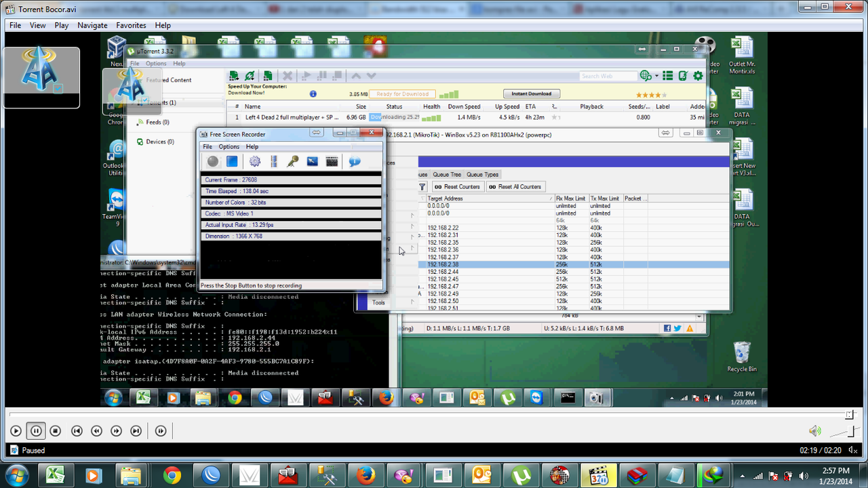Click the system volume icon in bottom tray
Image resolution: width=868 pixels, height=488 pixels.
click(802, 476)
